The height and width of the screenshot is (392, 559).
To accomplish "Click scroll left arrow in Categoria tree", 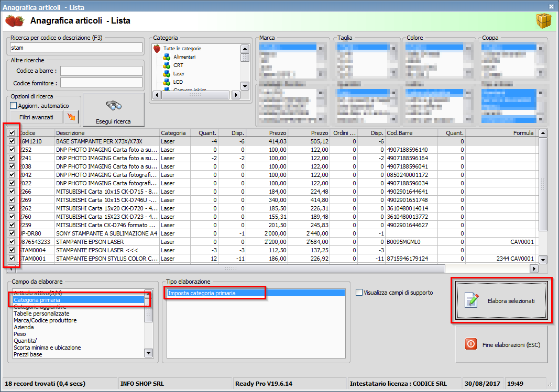I will 157,95.
